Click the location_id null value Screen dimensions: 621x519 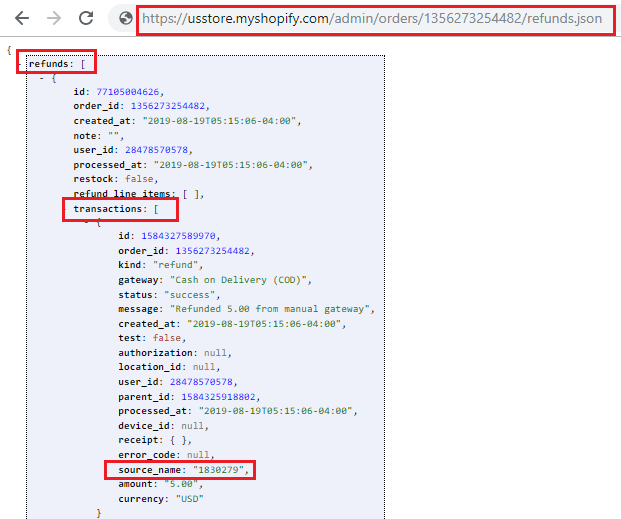(204, 367)
